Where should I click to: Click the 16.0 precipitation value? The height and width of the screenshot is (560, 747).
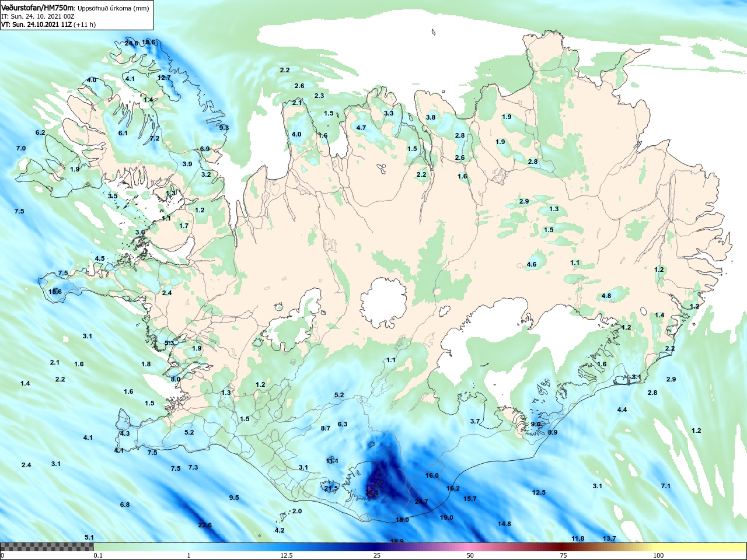432,475
